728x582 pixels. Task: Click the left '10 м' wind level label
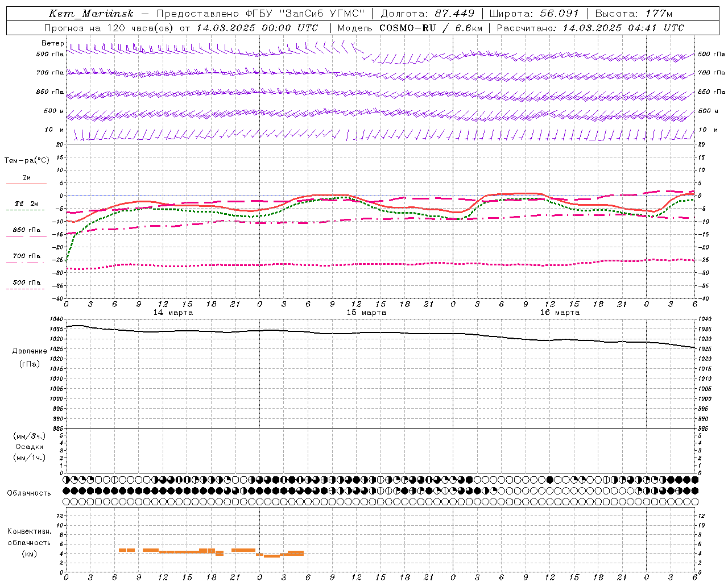pos(54,130)
